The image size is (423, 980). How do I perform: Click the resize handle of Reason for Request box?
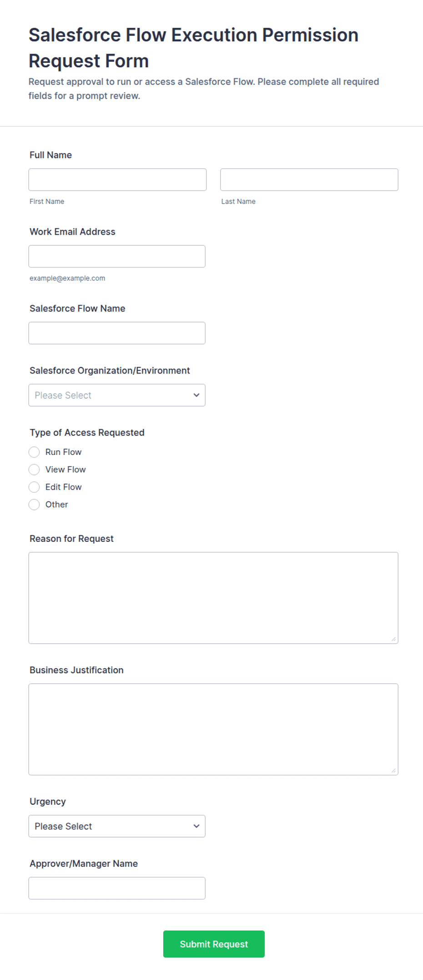point(393,639)
